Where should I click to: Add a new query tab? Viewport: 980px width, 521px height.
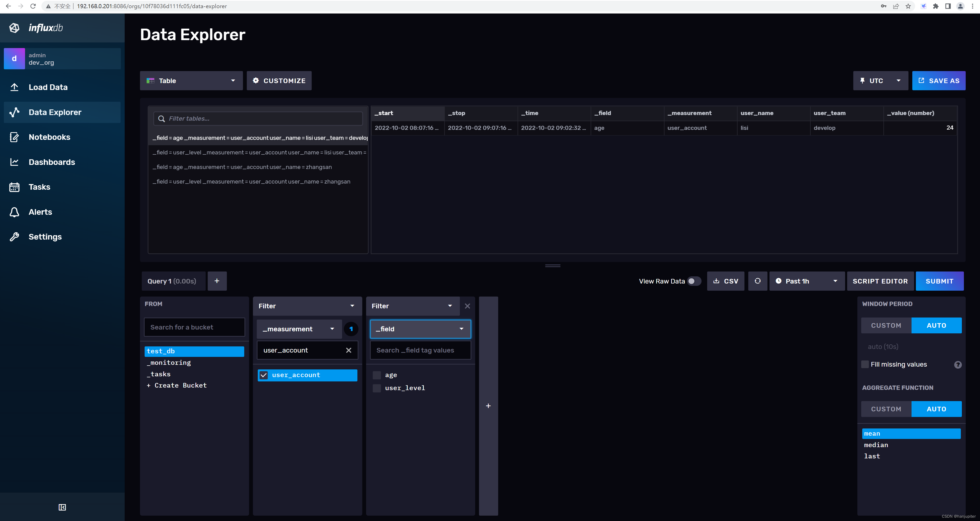click(217, 281)
